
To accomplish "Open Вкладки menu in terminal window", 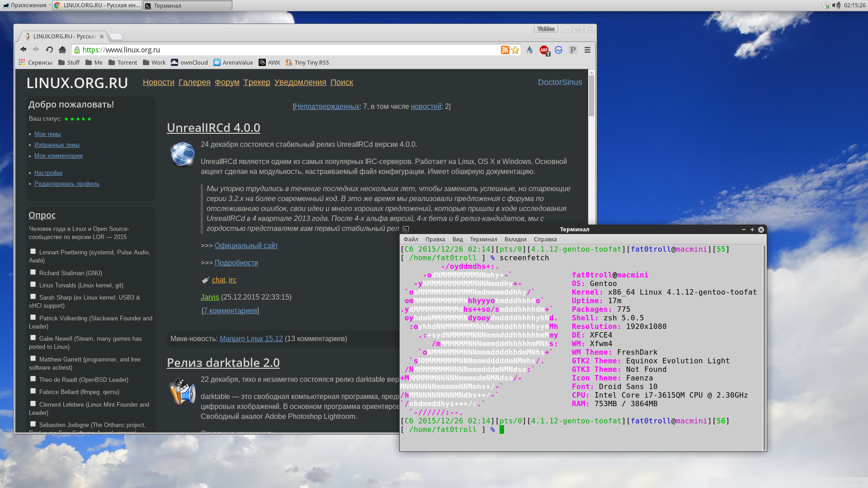I will pyautogui.click(x=514, y=239).
